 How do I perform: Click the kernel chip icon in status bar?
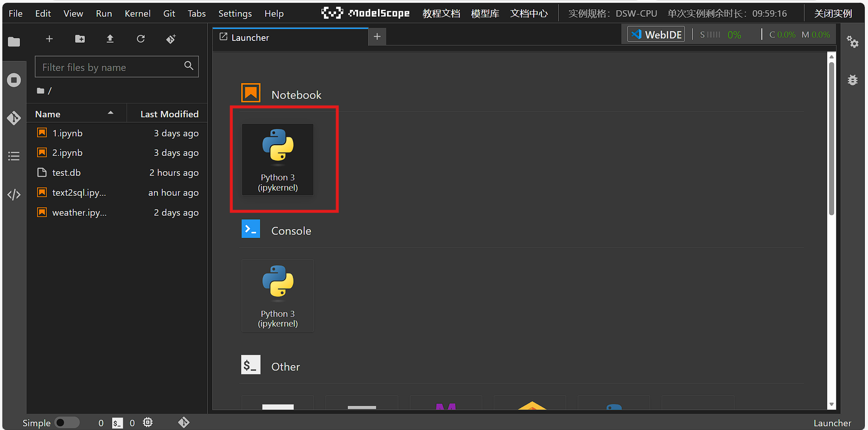pos(147,423)
